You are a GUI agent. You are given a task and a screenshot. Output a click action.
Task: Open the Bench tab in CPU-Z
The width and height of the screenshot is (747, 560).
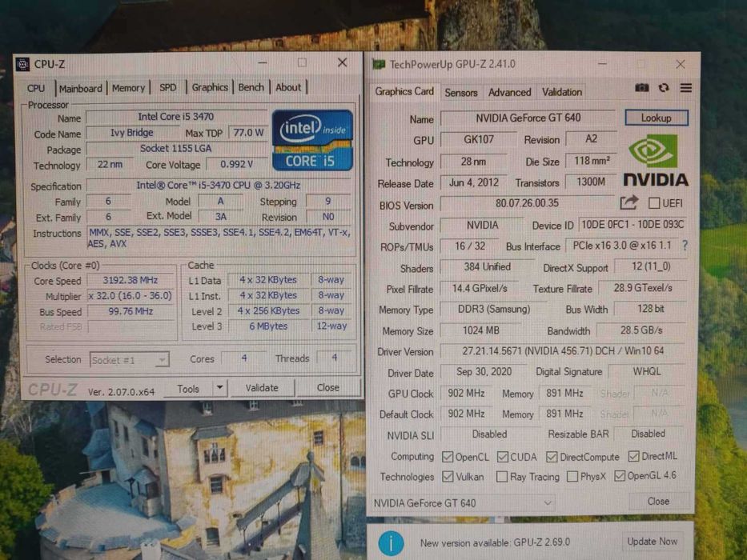click(x=251, y=87)
